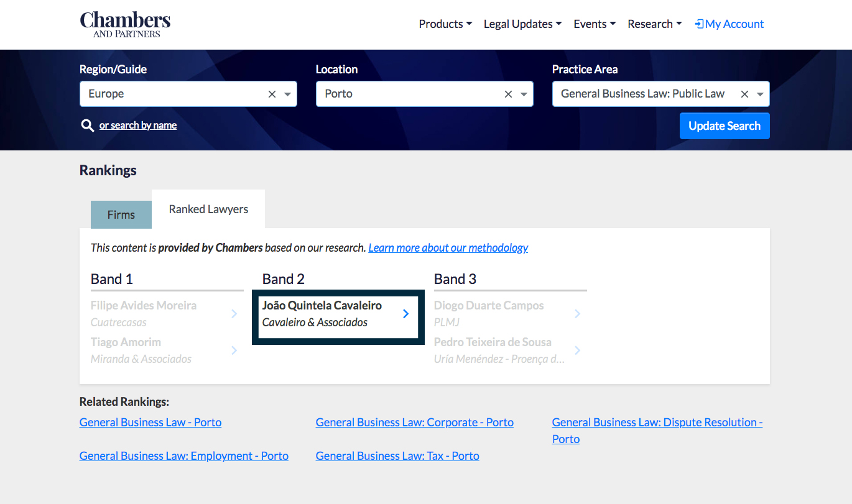Select João Quintela Cavaleiro name

click(322, 306)
